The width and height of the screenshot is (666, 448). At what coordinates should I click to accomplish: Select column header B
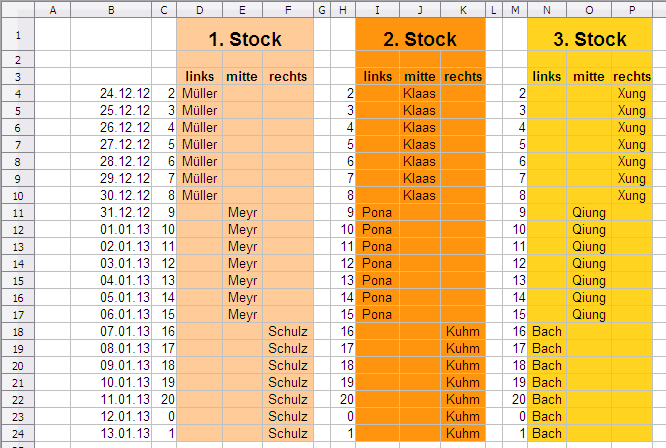tap(110, 9)
